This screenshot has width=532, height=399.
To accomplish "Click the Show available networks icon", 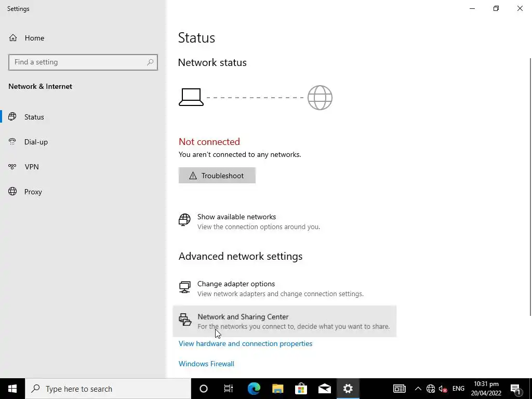I will (x=184, y=220).
